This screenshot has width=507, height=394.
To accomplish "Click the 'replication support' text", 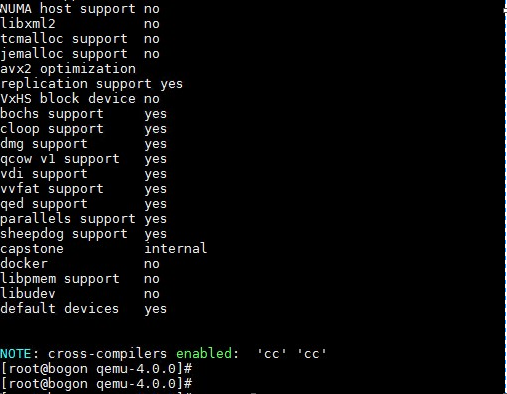I will click(76, 84).
